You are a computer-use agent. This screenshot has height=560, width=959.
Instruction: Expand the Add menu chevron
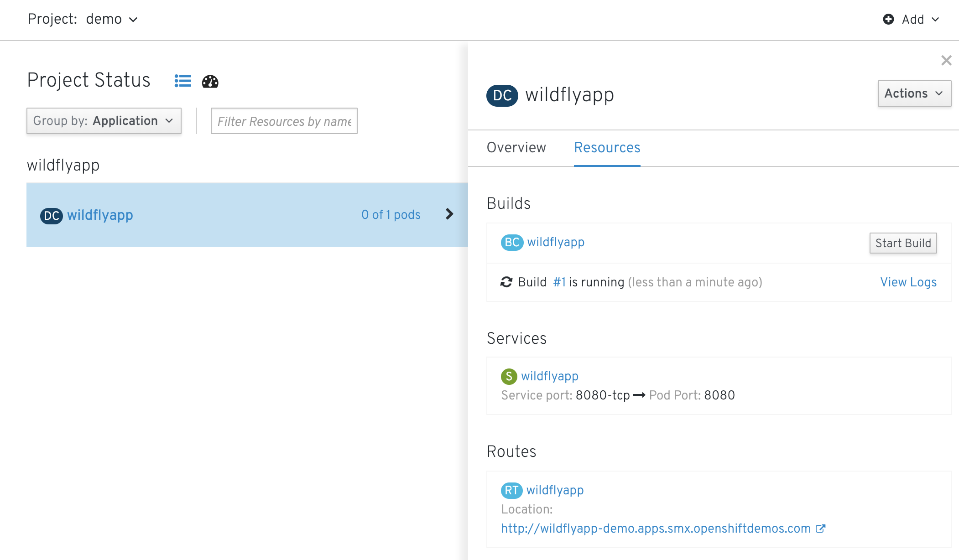pyautogui.click(x=935, y=20)
